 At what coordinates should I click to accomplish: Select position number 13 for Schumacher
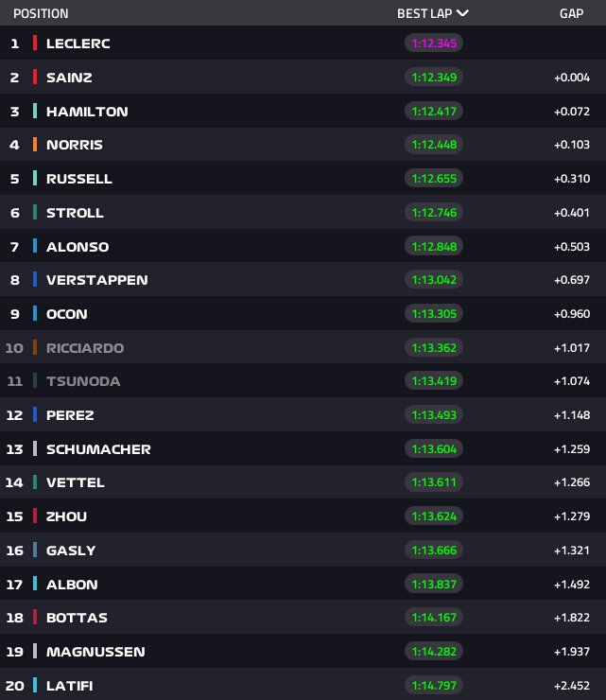click(14, 448)
